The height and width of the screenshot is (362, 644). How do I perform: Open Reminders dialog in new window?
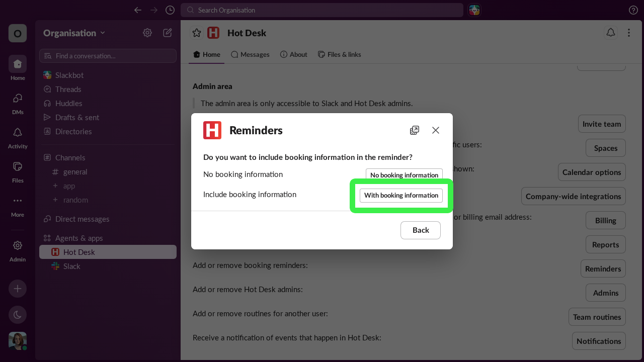tap(415, 130)
